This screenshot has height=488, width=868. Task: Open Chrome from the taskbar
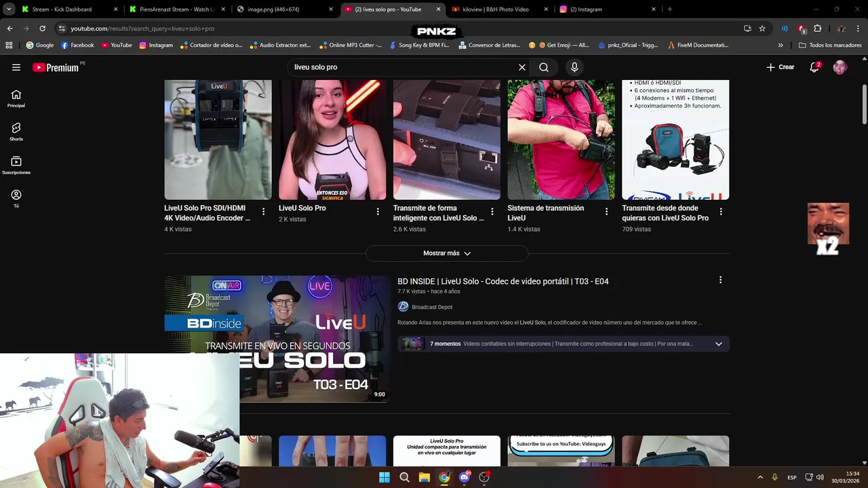[x=443, y=477]
